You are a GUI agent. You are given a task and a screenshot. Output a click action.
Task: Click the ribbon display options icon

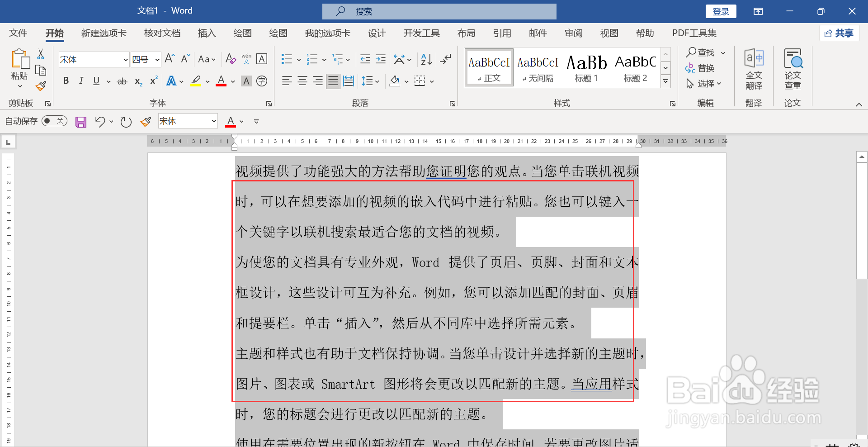[x=758, y=11]
